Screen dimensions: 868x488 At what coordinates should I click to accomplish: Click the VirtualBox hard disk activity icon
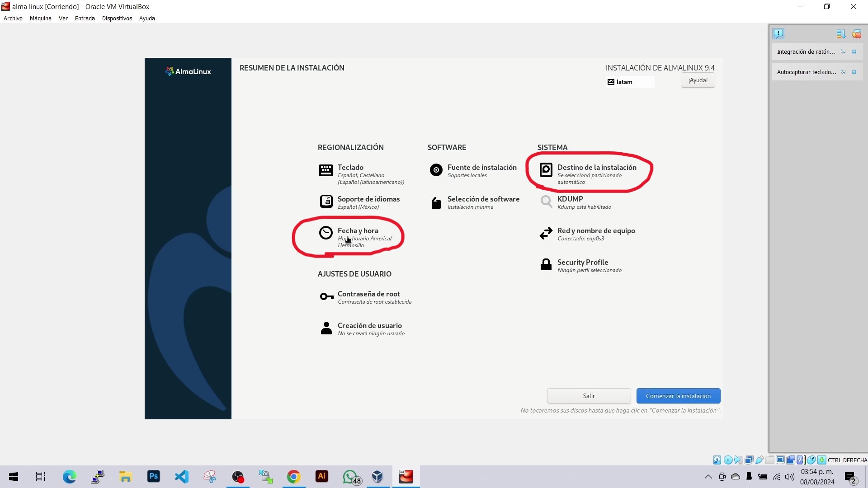717,460
